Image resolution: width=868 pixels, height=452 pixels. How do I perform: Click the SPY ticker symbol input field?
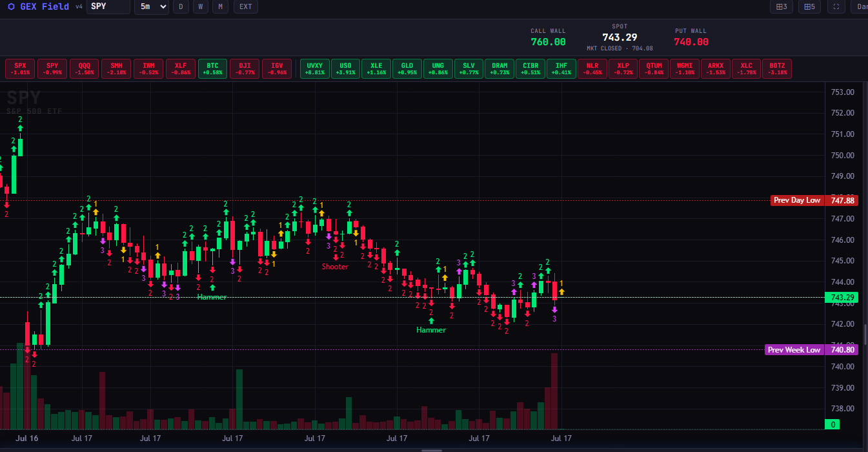point(108,6)
